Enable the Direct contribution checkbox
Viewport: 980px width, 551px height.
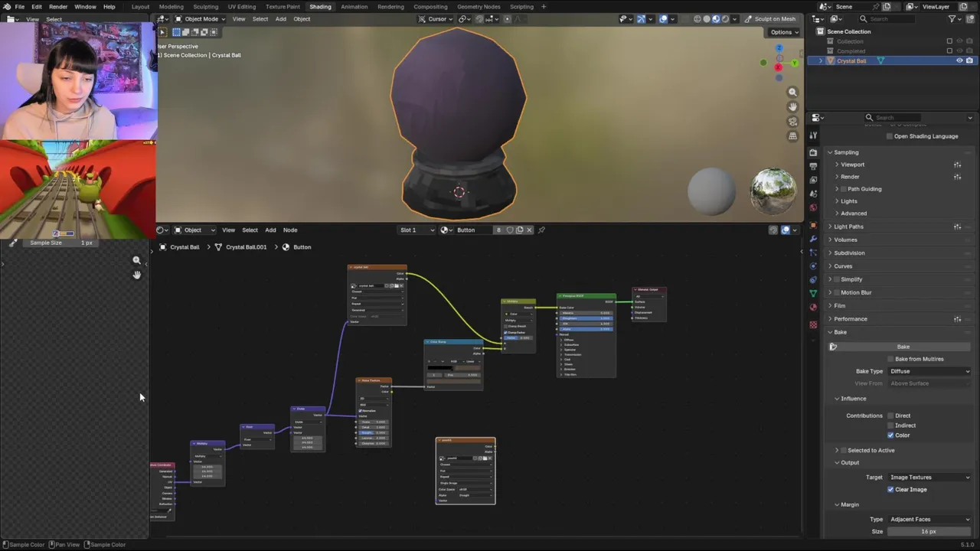point(890,416)
